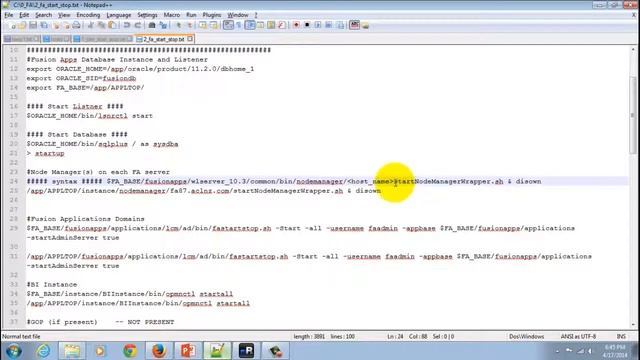
Task: Cut selection using the Cut icon
Action: pos(90,25)
